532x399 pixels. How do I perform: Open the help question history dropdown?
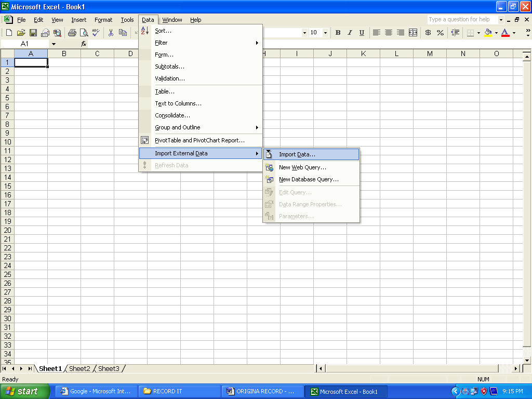pos(501,20)
